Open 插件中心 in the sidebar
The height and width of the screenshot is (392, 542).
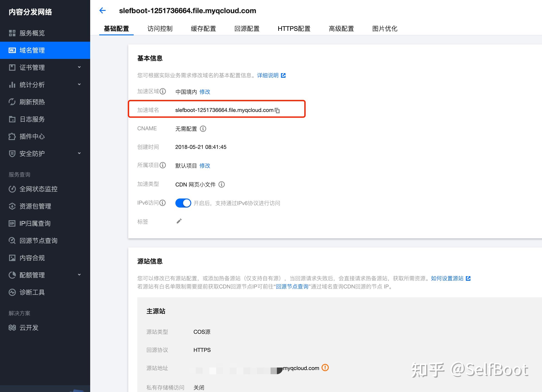point(32,136)
